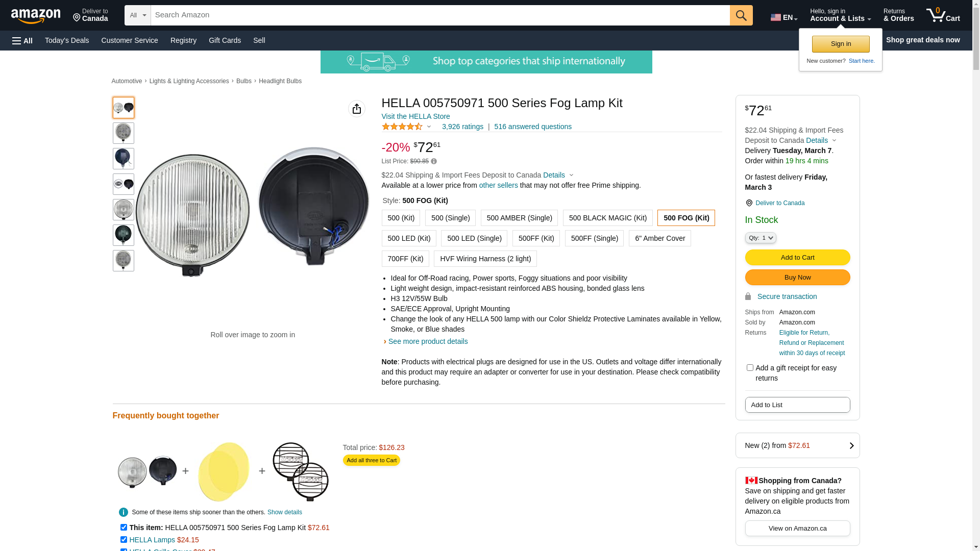Open the Qty quantity dropdown

click(x=761, y=238)
